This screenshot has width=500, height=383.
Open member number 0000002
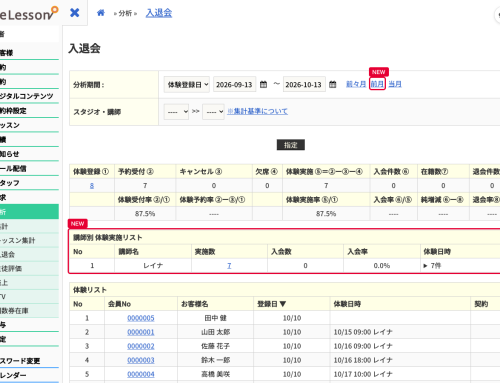141,346
